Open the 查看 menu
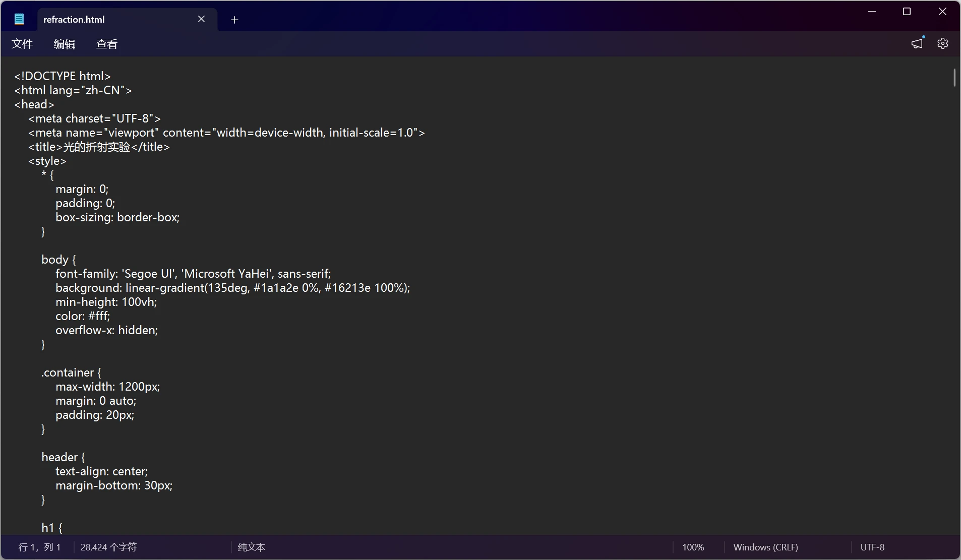The height and width of the screenshot is (560, 961). coord(106,44)
